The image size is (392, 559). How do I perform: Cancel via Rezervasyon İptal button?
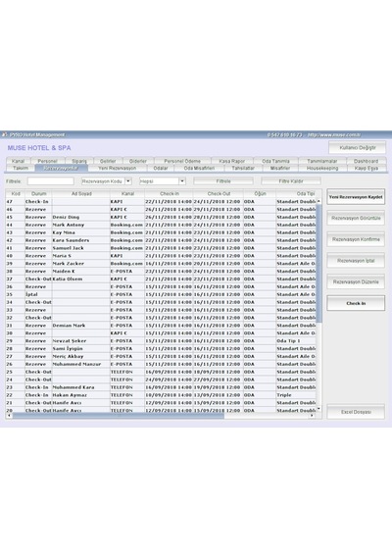click(356, 261)
